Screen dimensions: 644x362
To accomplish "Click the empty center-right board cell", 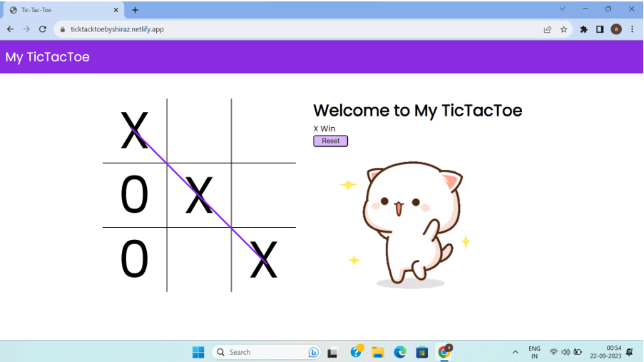I will coord(263,195).
